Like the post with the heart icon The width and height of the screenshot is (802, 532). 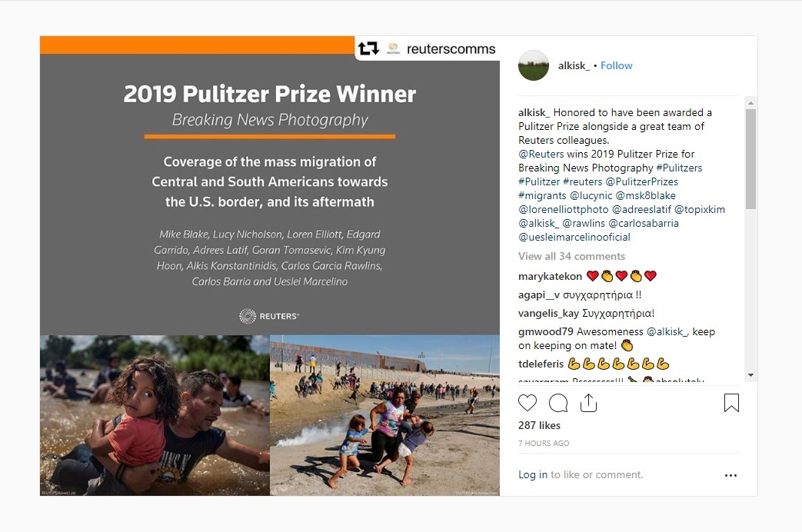(527, 403)
